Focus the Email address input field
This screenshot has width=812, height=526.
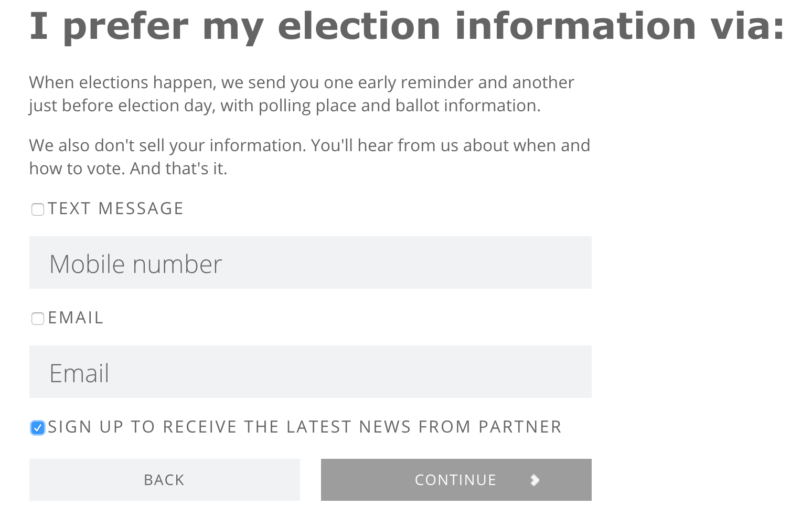click(311, 372)
